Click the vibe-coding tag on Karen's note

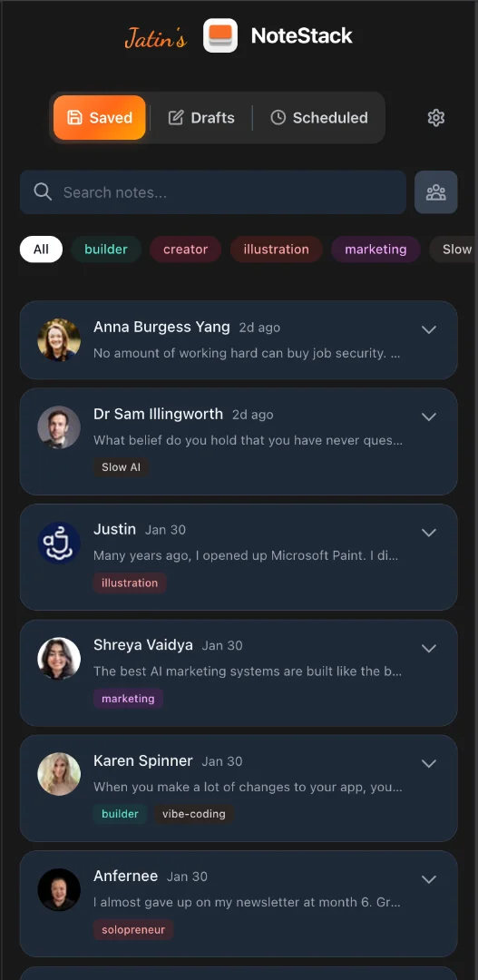tap(194, 814)
